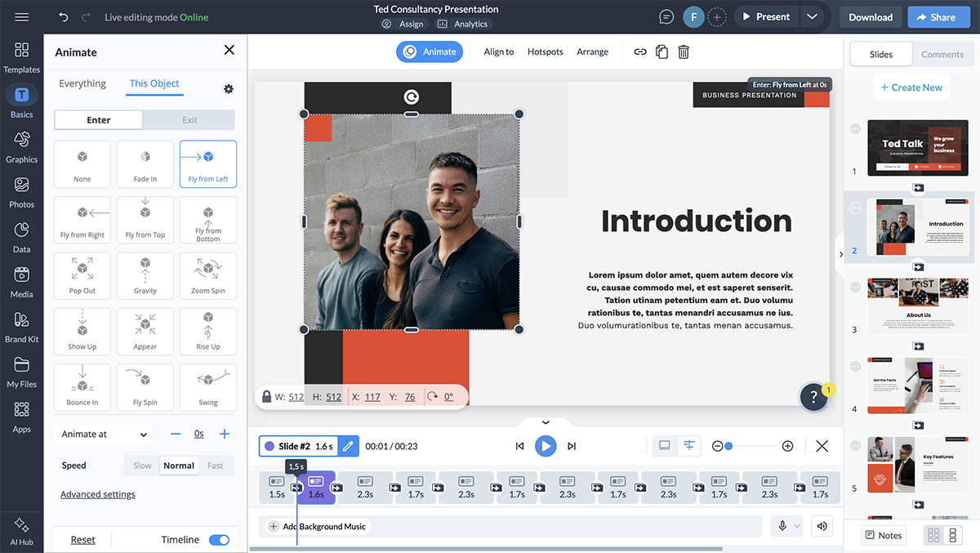Open the Align to menu

coord(499,52)
